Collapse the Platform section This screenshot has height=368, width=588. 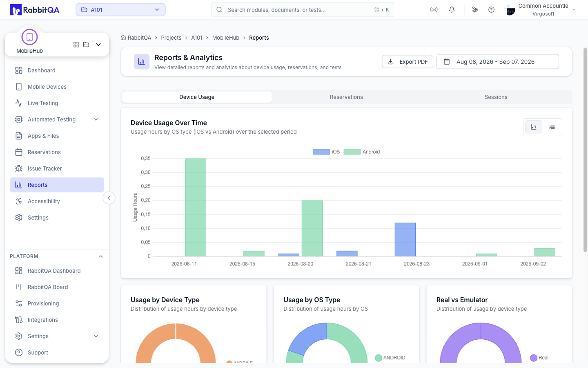101,256
